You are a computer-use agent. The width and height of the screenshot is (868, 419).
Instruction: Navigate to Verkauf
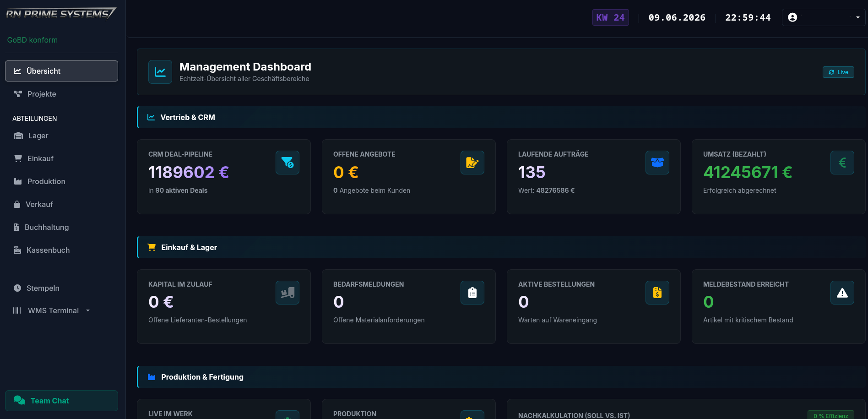click(61, 204)
